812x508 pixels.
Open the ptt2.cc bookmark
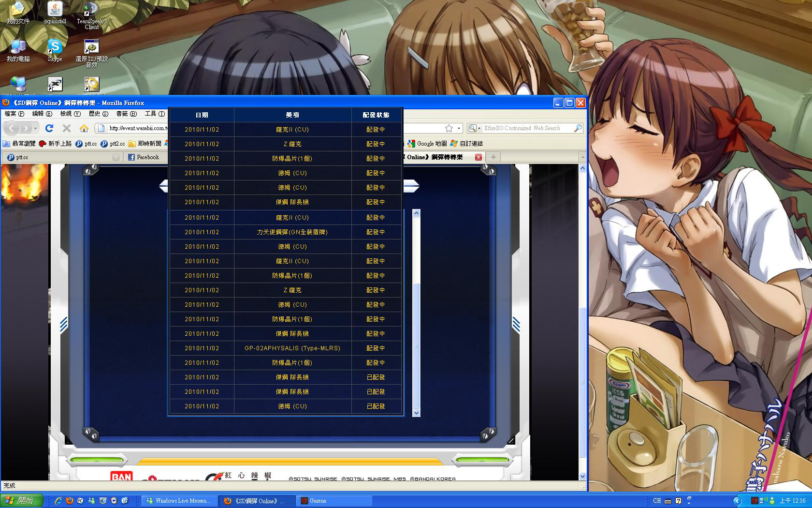point(113,144)
